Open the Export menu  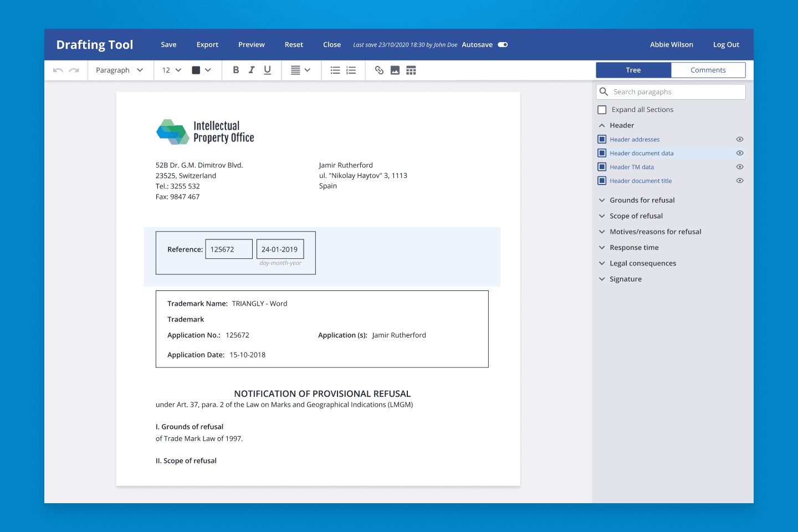(x=207, y=45)
